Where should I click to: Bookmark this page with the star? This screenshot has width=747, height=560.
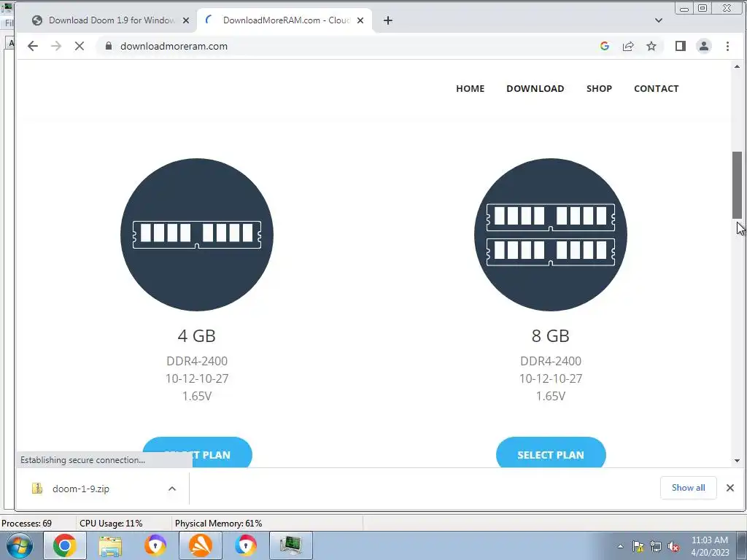coord(651,46)
